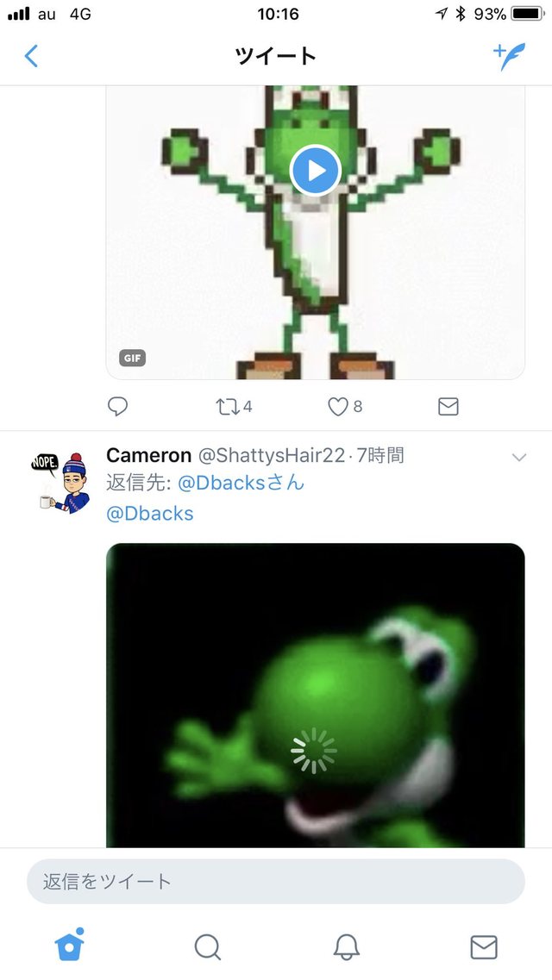
Task: Open the loading 3D Yoshi GIF
Action: (x=315, y=695)
